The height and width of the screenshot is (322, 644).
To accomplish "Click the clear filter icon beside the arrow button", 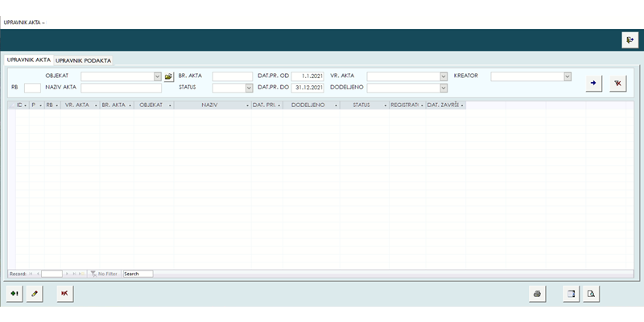I will point(617,84).
